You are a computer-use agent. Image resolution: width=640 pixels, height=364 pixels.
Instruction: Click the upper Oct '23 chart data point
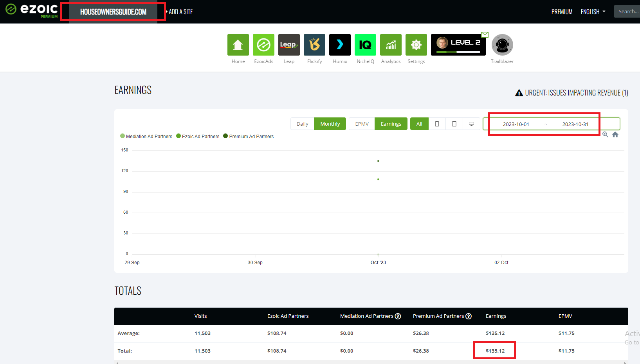[378, 161]
